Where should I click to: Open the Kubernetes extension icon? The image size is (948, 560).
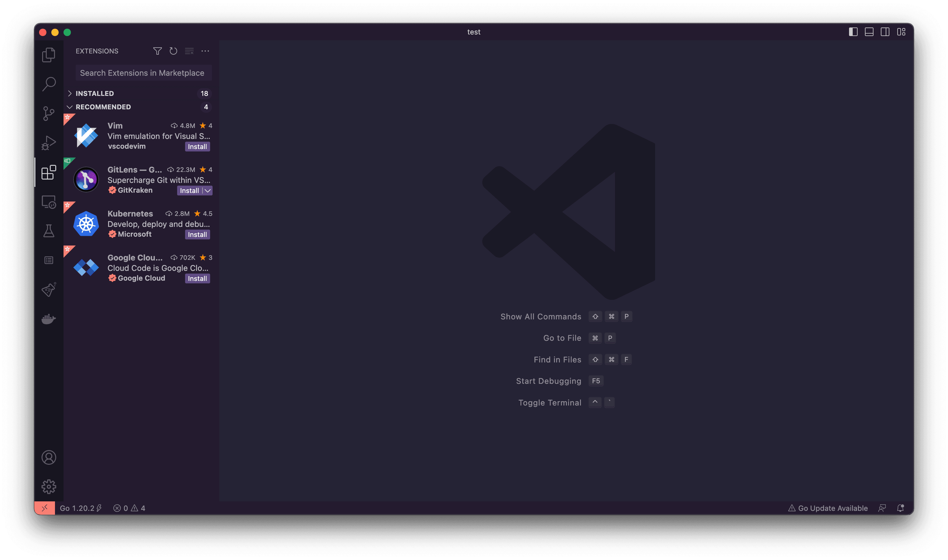(86, 224)
